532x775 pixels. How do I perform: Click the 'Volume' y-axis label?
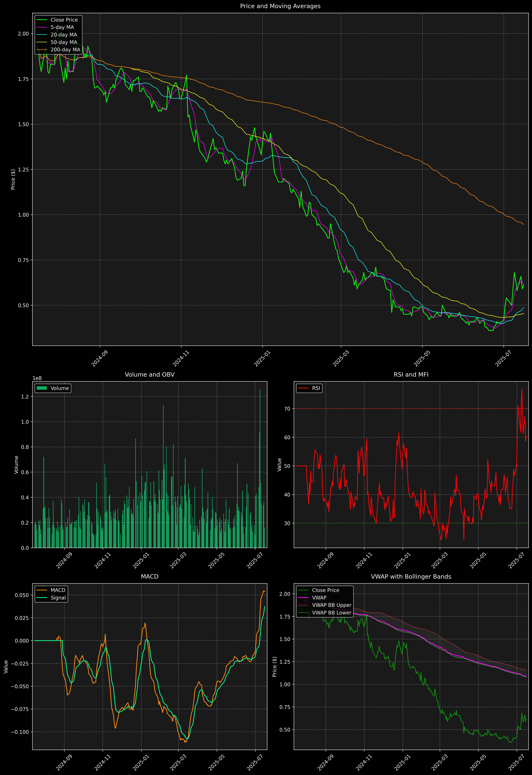click(16, 464)
